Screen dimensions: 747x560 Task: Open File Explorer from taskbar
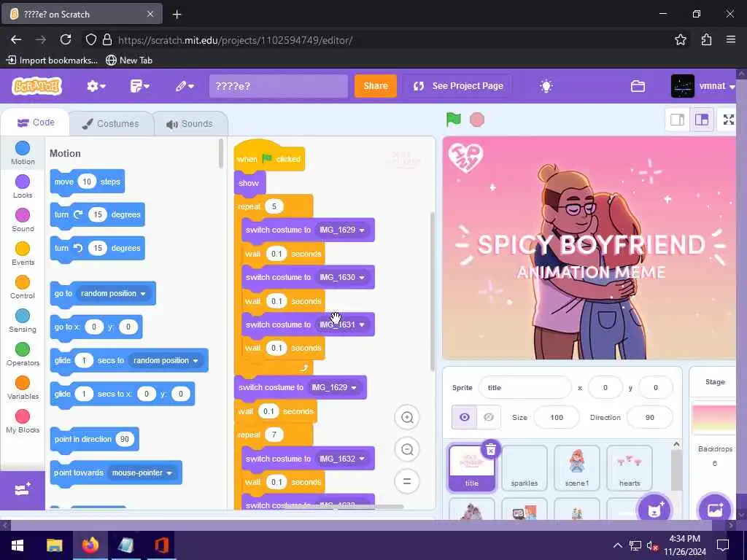tap(54, 545)
